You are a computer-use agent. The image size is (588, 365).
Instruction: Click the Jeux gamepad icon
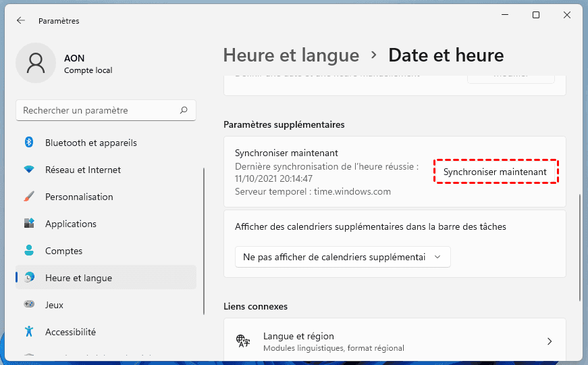pos(29,304)
